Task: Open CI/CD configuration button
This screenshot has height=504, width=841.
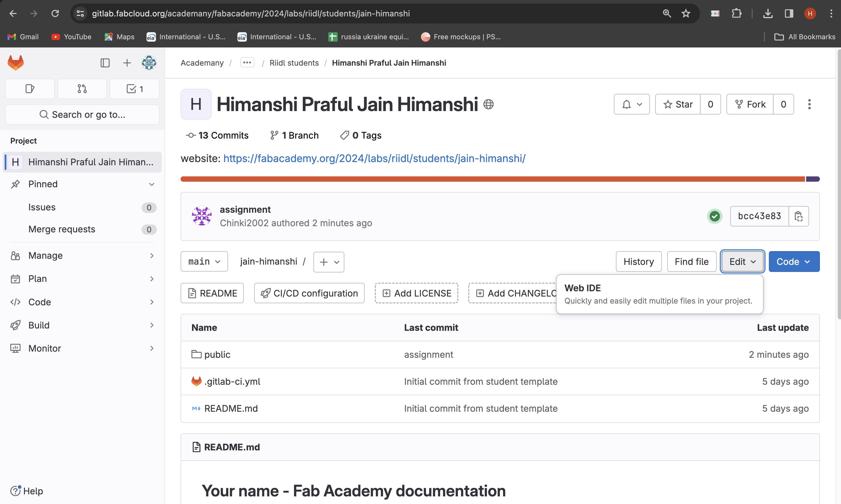Action: pyautogui.click(x=309, y=293)
